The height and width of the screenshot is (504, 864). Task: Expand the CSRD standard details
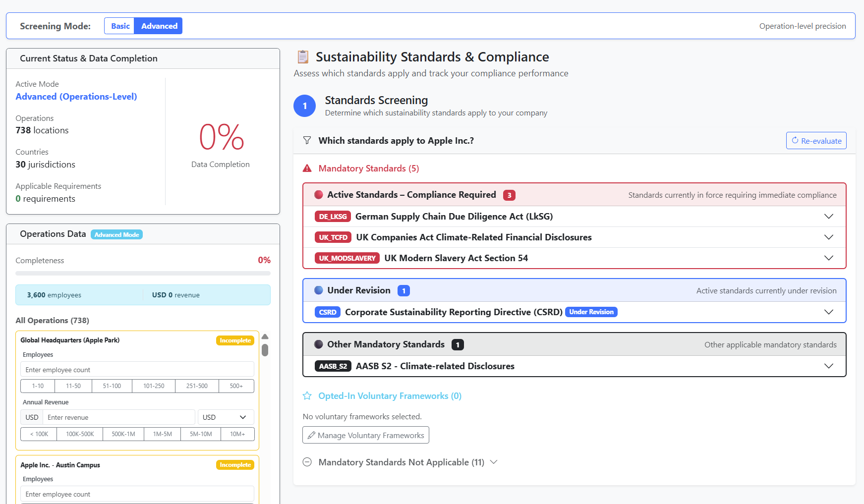pos(829,312)
